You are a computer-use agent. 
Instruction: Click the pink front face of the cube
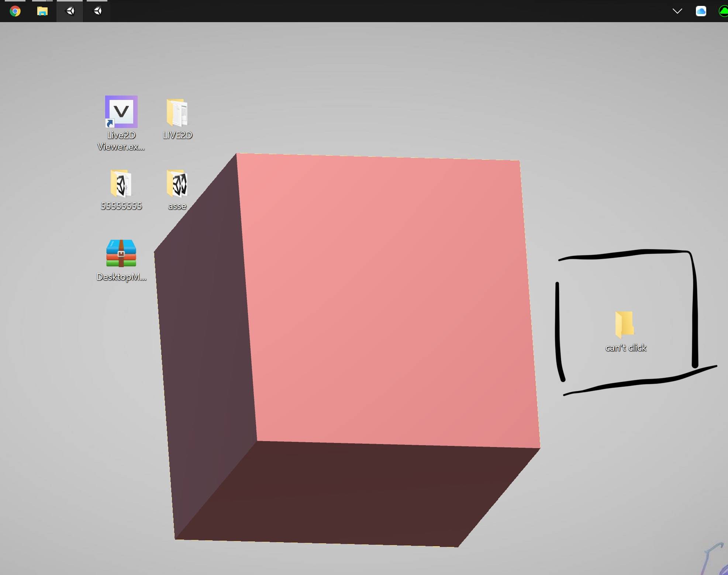[x=388, y=301]
